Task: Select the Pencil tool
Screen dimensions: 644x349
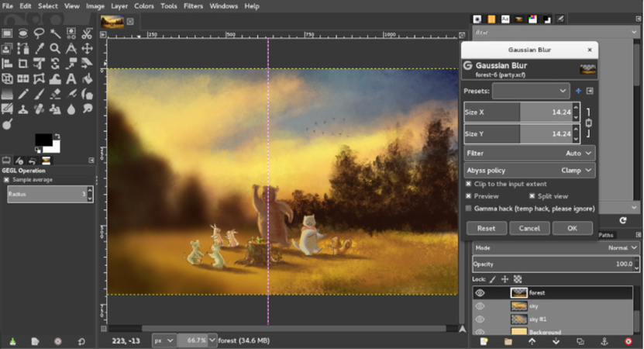Action: [23, 94]
